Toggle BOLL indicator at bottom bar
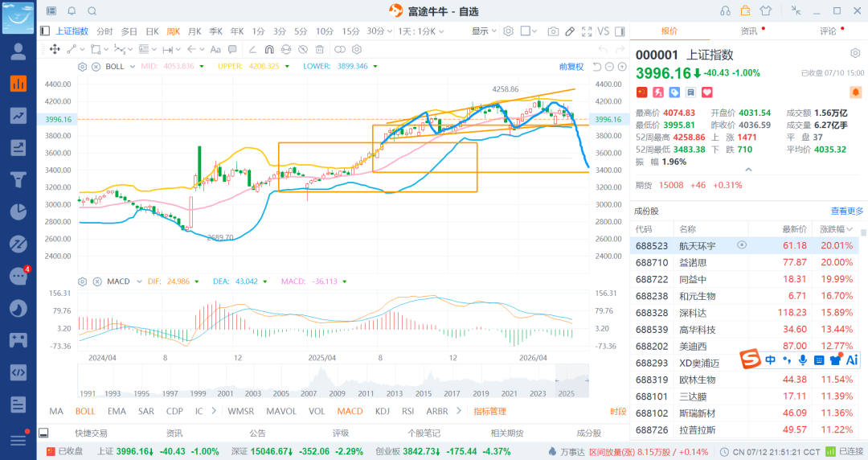 85,411
